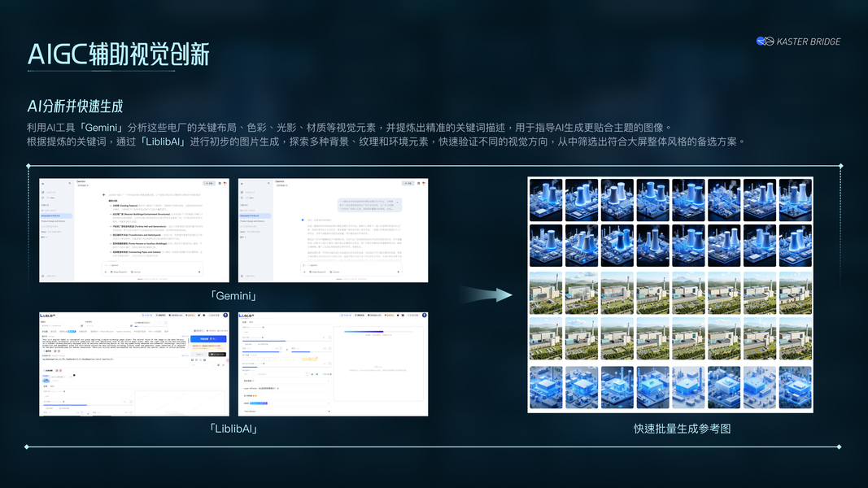Image resolution: width=868 pixels, height=488 pixels.
Task: Click red upgrade button in left Gemini header
Action: 209,183
